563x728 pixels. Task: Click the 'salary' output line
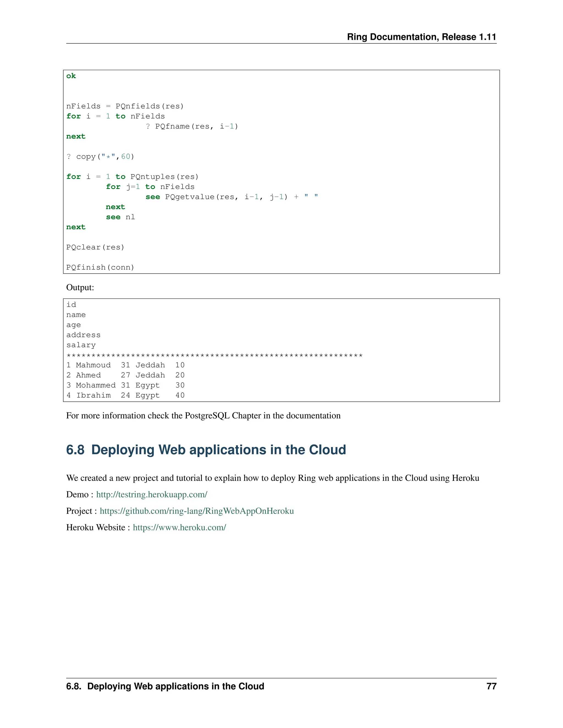pyautogui.click(x=81, y=345)
